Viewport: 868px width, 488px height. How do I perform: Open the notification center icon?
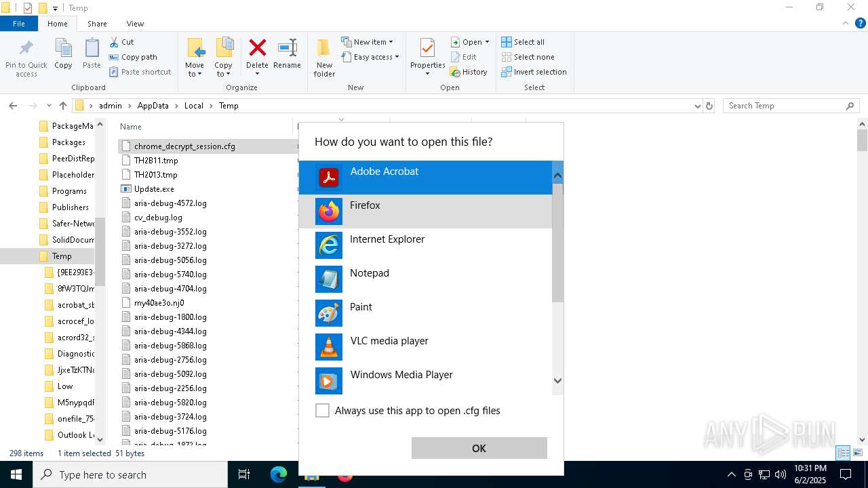pyautogui.click(x=845, y=474)
